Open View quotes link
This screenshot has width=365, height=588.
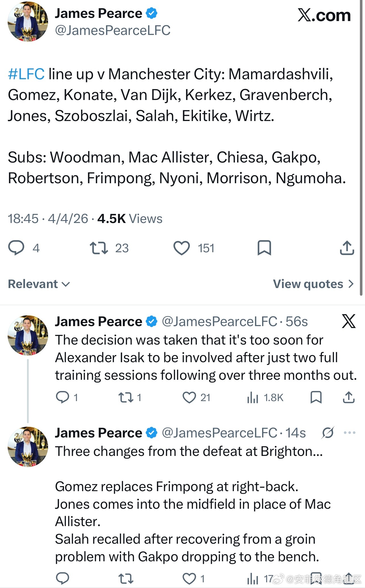coord(313,284)
